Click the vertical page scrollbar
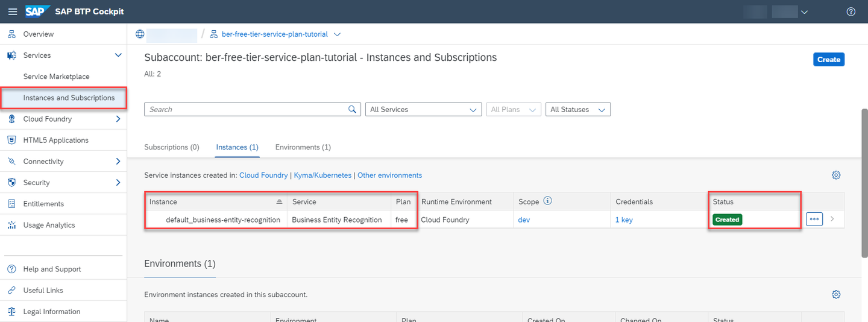 (864, 184)
